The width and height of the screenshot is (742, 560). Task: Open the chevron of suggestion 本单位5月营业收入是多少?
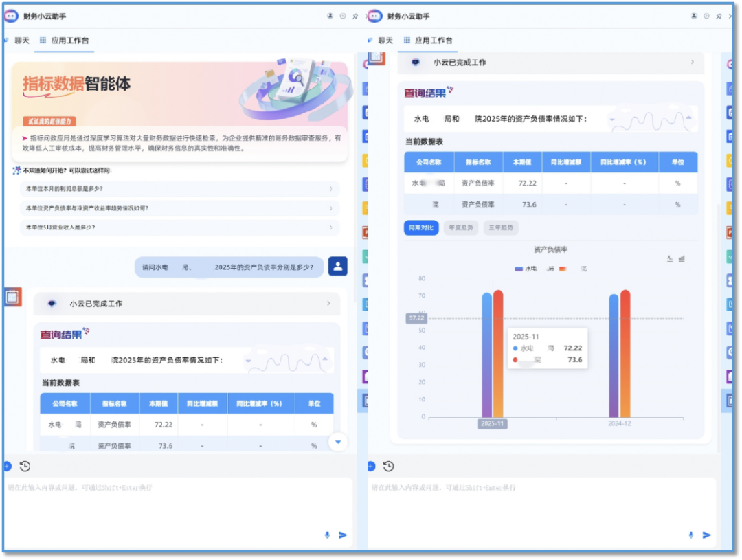click(x=330, y=227)
